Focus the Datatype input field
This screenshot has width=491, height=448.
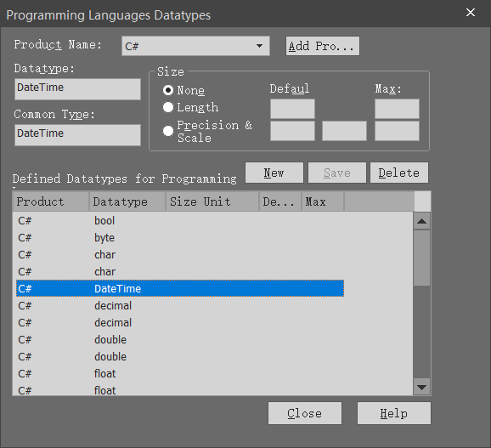77,89
